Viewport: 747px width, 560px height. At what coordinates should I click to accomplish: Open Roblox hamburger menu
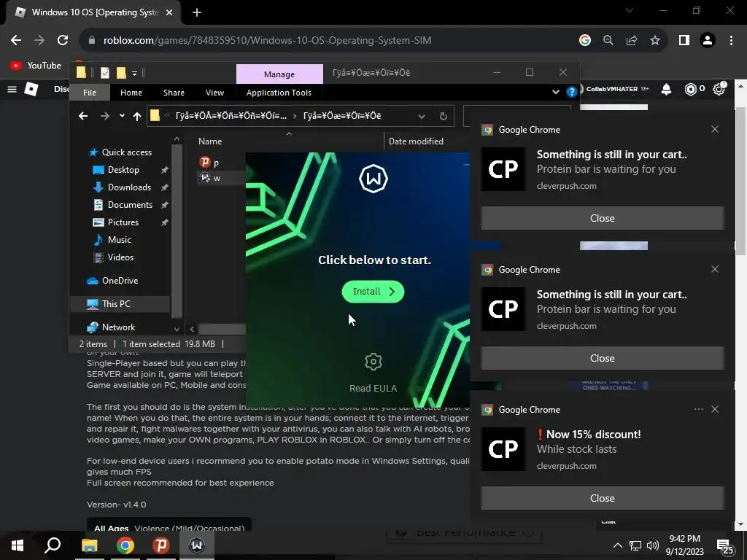(12, 89)
